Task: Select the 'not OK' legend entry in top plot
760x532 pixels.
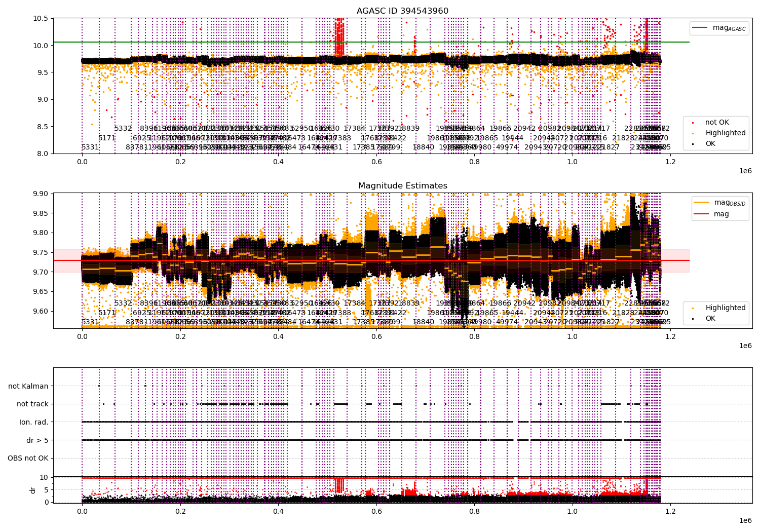Action: (x=717, y=122)
